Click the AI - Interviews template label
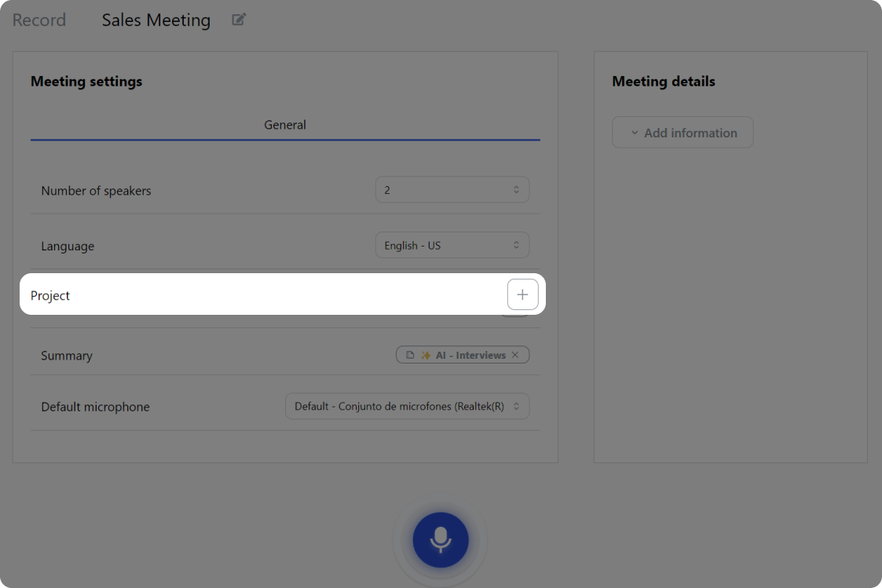Viewport: 882px width, 588px height. 470,355
